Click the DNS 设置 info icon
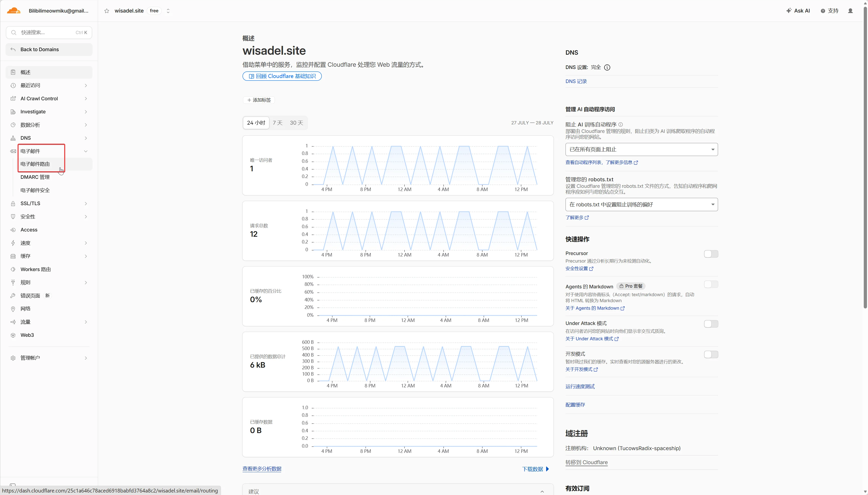 coord(607,67)
